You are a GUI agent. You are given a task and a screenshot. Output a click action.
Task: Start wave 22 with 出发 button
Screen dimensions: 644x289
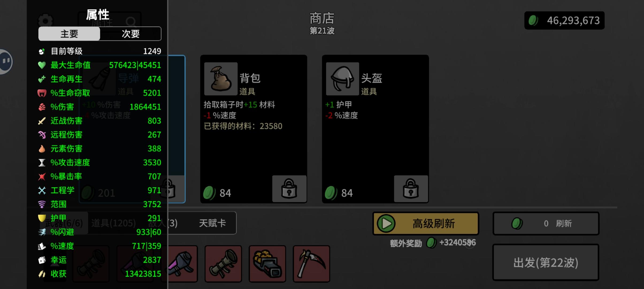(546, 263)
